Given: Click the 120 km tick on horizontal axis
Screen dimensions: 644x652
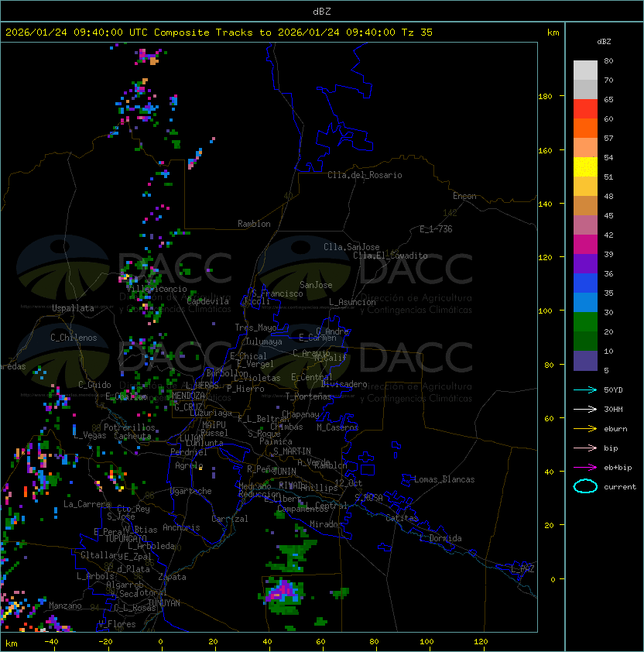Looking at the screenshot, I should (481, 642).
